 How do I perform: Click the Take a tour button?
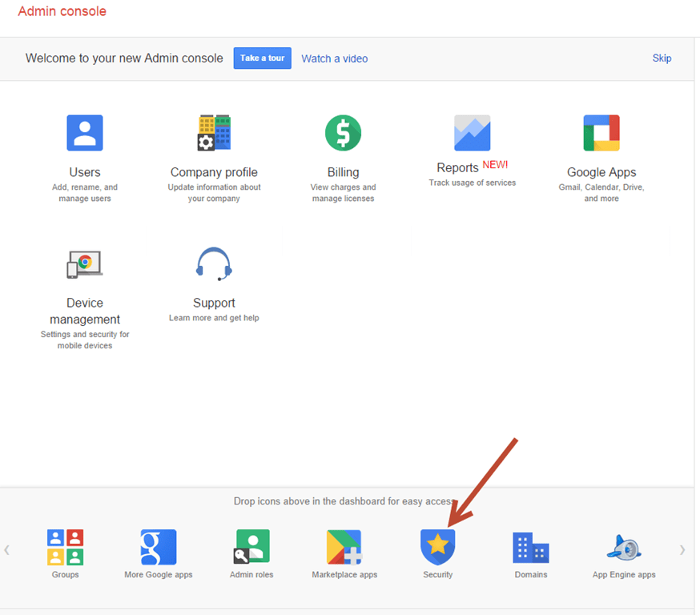(263, 58)
